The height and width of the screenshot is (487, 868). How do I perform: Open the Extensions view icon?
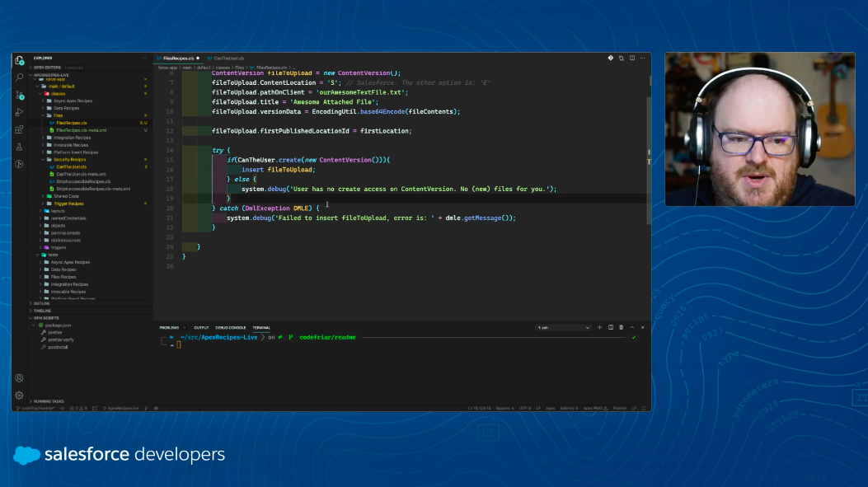point(20,129)
